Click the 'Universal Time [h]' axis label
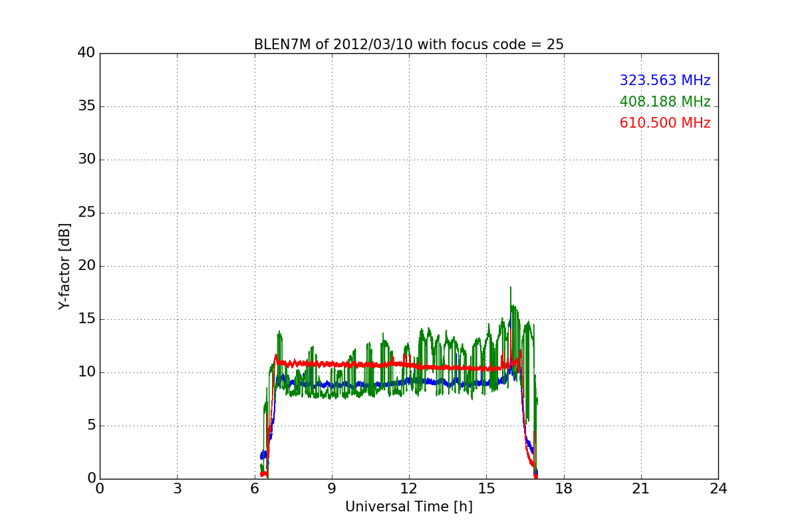The image size is (798, 532). click(409, 507)
